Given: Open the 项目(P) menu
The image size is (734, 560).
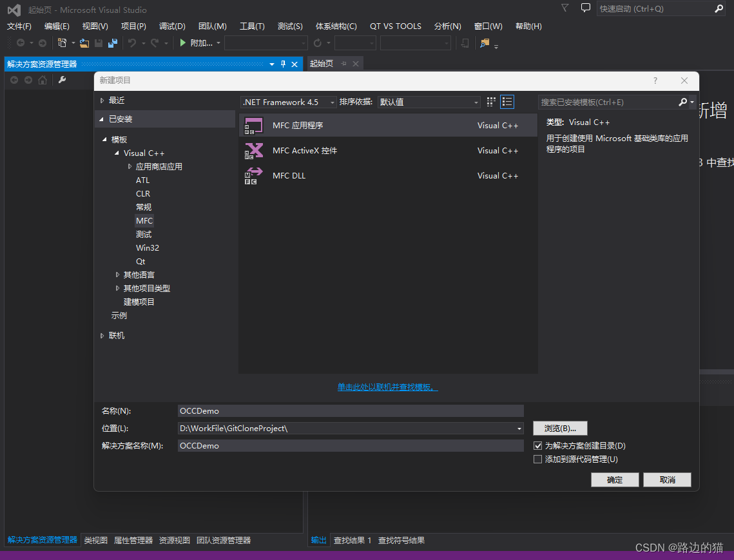Looking at the screenshot, I should pyautogui.click(x=133, y=26).
